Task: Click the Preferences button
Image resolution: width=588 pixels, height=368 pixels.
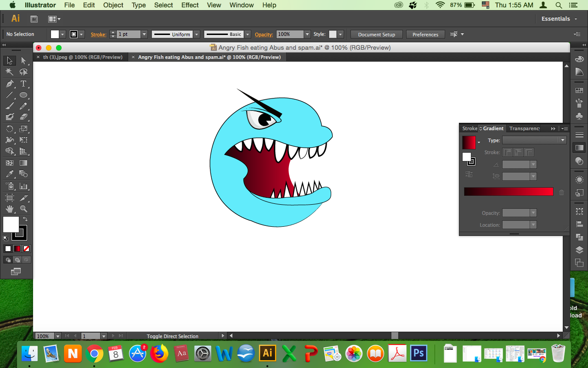Action: [x=425, y=34]
